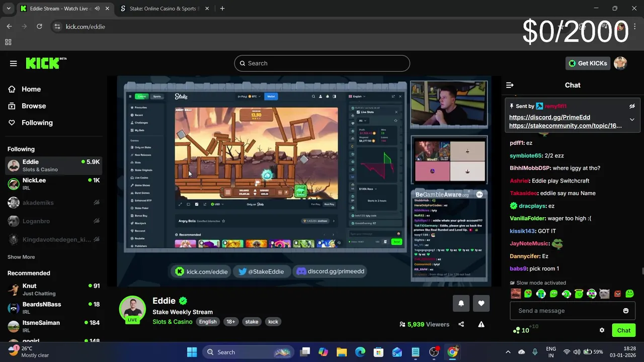Click username JayNoteMusic in chat
The width and height of the screenshot is (644, 362).
click(529, 243)
